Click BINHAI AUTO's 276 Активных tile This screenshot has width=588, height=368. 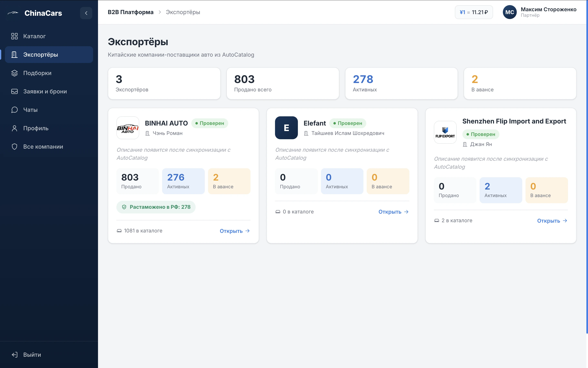[x=184, y=181]
